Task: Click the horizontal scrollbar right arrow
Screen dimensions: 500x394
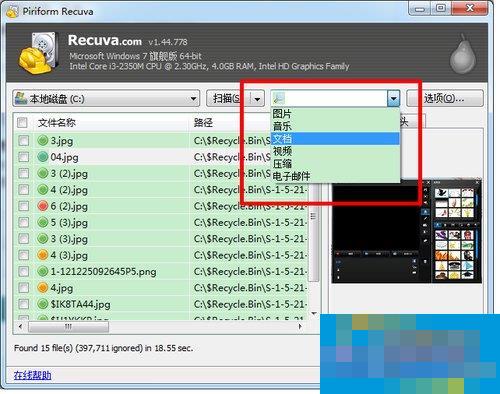Action: pos(300,326)
